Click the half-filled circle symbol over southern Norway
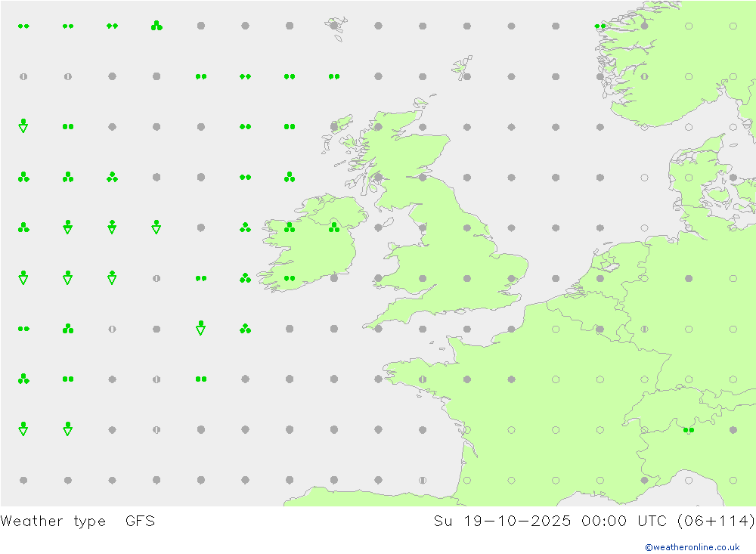Viewport: 756px width, 554px height. point(644,76)
